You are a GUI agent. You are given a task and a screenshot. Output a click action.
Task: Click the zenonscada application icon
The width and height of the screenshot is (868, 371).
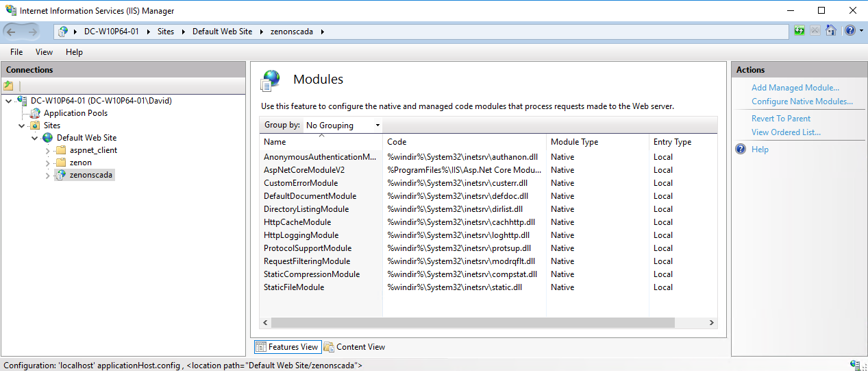click(x=61, y=175)
